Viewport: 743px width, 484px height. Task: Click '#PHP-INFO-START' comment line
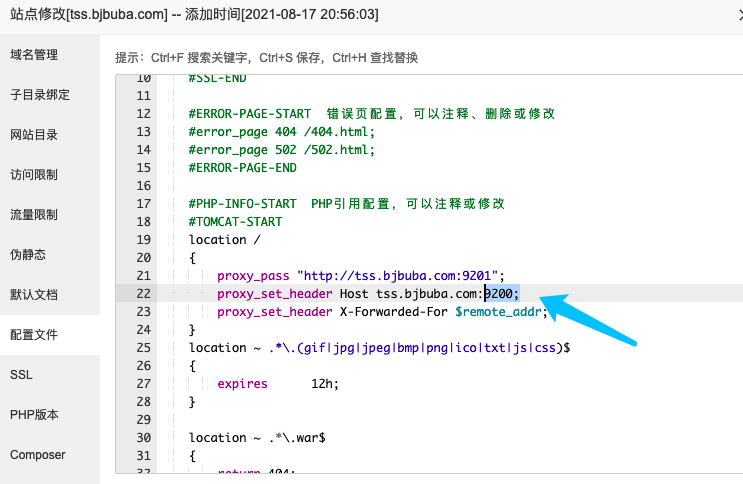[x=347, y=203]
